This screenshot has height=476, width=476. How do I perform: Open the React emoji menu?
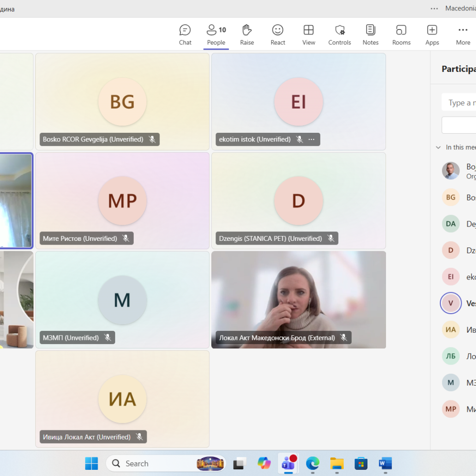coord(278,35)
